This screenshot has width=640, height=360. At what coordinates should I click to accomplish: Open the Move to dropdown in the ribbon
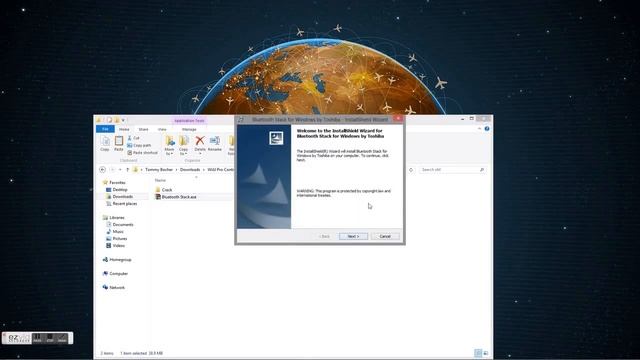169,146
